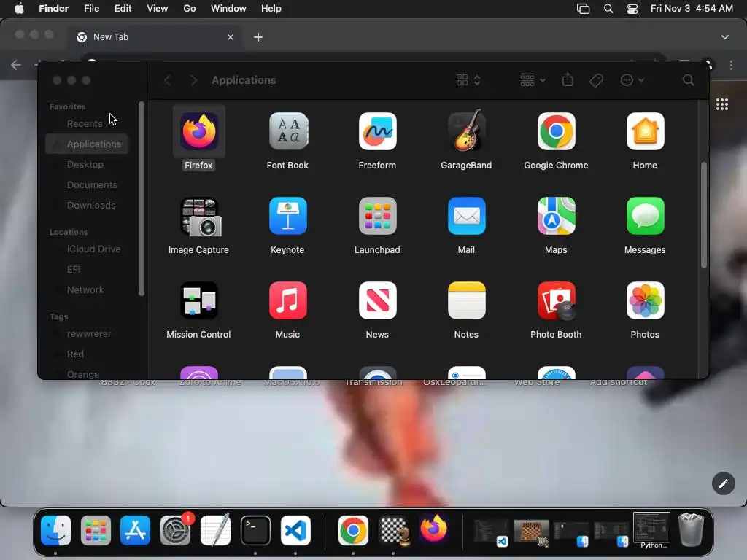Select the Maps app icon
The image size is (747, 560).
tap(556, 216)
